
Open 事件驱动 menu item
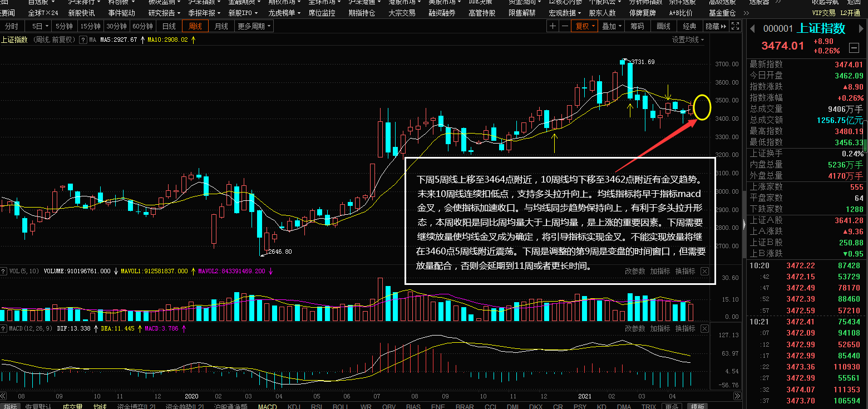pos(121,13)
